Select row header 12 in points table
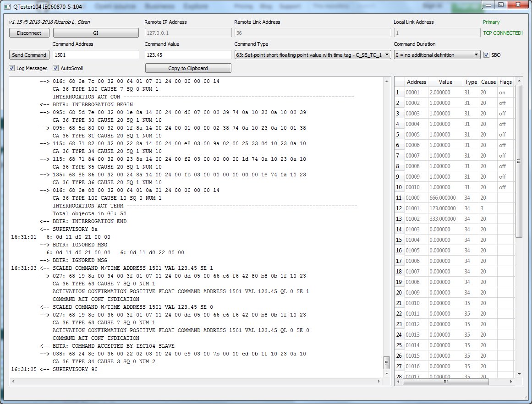This screenshot has height=404, width=532. 399,208
